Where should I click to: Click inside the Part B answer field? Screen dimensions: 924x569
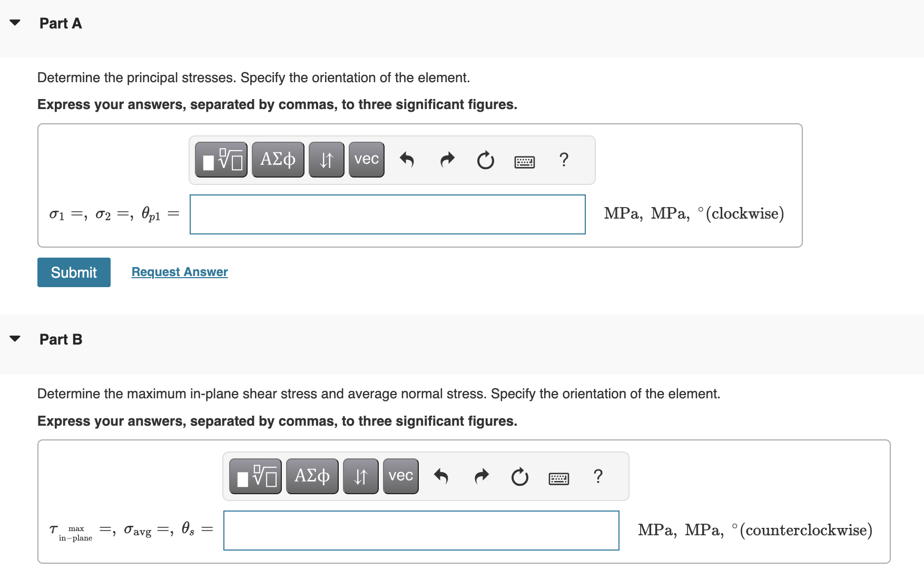(421, 530)
